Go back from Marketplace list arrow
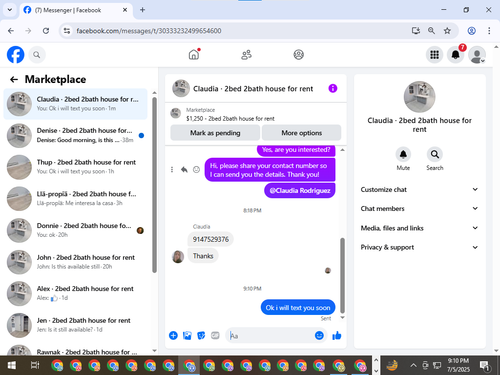Viewport: 500px width, 375px height. (14, 79)
